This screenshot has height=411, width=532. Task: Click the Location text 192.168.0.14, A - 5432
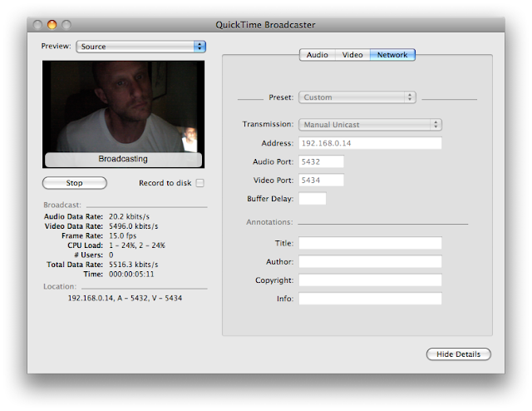pos(125,298)
